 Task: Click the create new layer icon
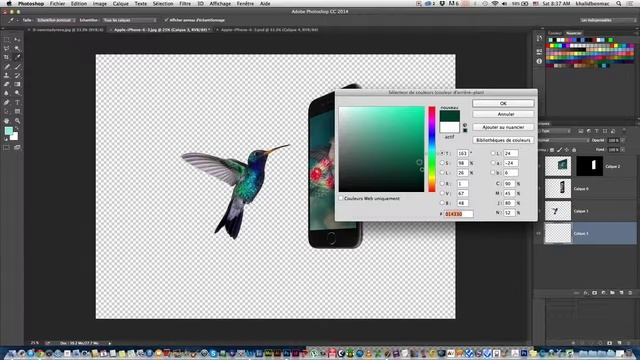[x=621, y=293]
